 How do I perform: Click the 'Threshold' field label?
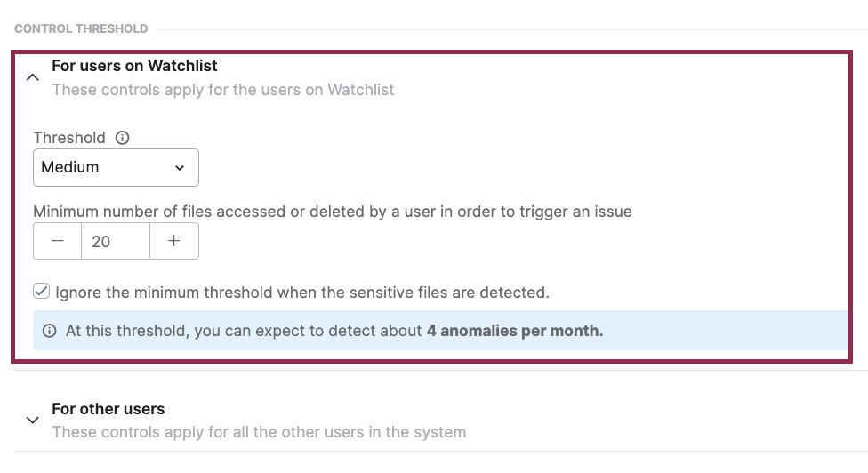pos(69,138)
